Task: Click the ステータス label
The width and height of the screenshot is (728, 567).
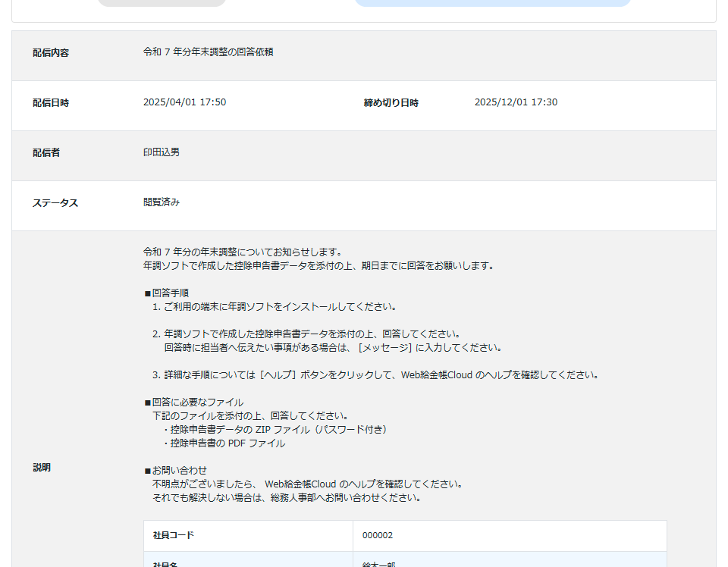Action: pos(55,203)
